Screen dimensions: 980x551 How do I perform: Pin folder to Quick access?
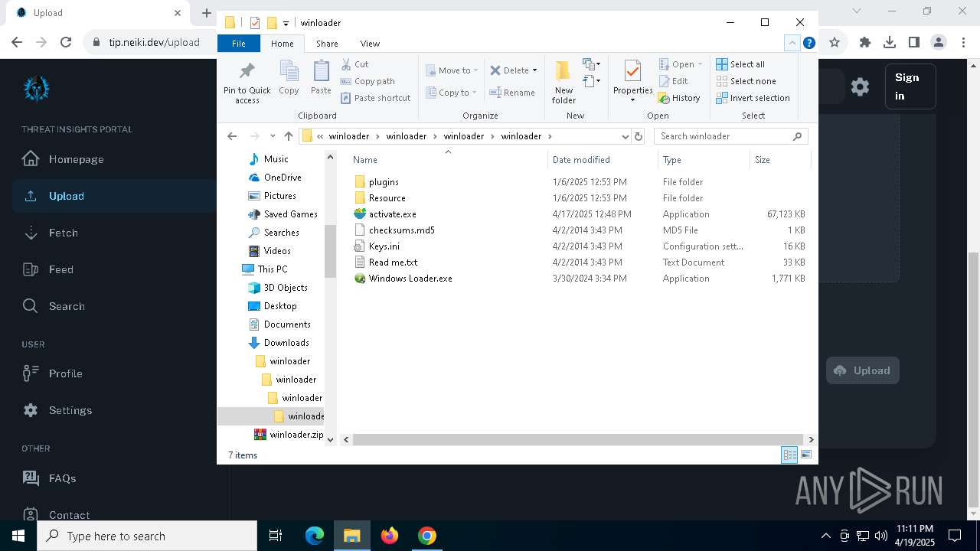click(247, 83)
